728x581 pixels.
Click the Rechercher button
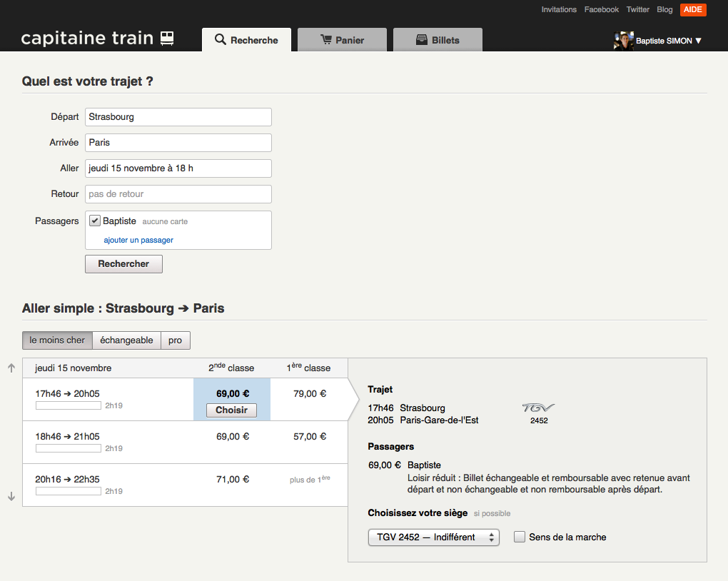tap(123, 264)
